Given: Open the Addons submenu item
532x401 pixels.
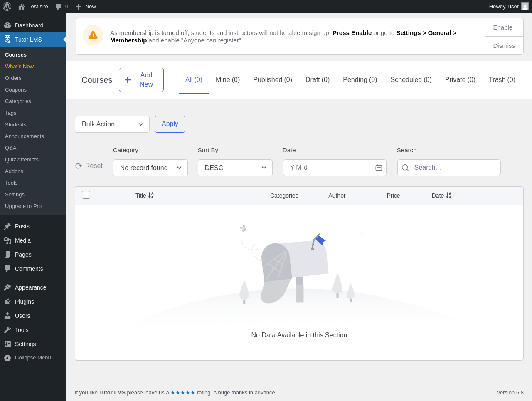Looking at the screenshot, I should tap(14, 171).
